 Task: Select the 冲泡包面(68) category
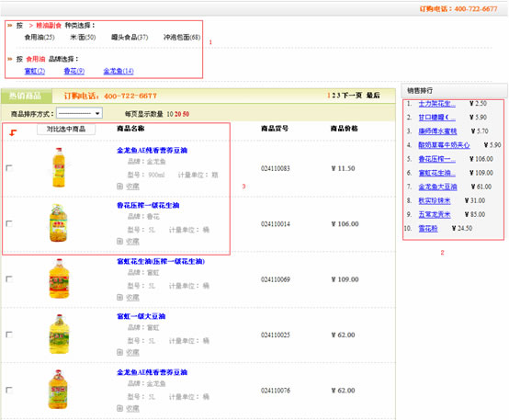[x=182, y=38]
